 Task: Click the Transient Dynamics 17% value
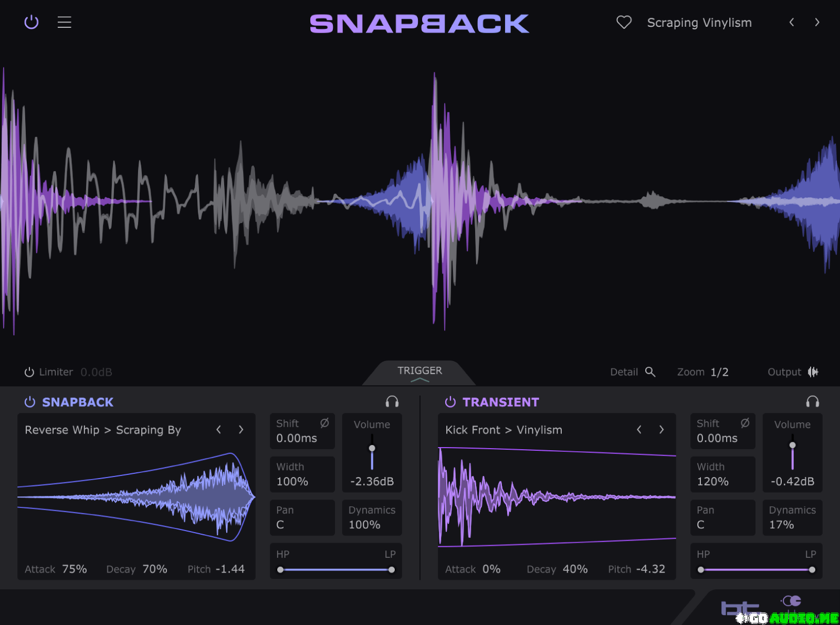point(781,525)
